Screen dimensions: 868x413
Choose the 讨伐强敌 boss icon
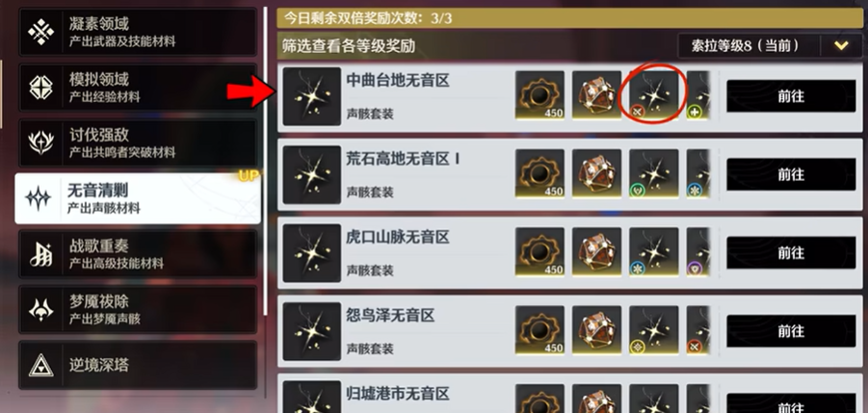41,142
